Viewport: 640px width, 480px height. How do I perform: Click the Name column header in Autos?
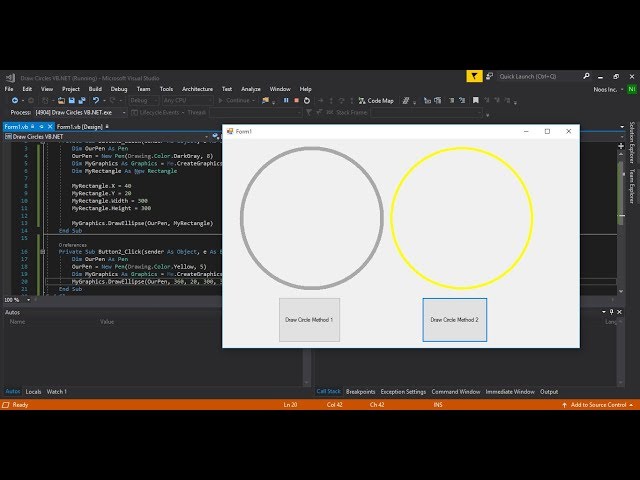18,322
